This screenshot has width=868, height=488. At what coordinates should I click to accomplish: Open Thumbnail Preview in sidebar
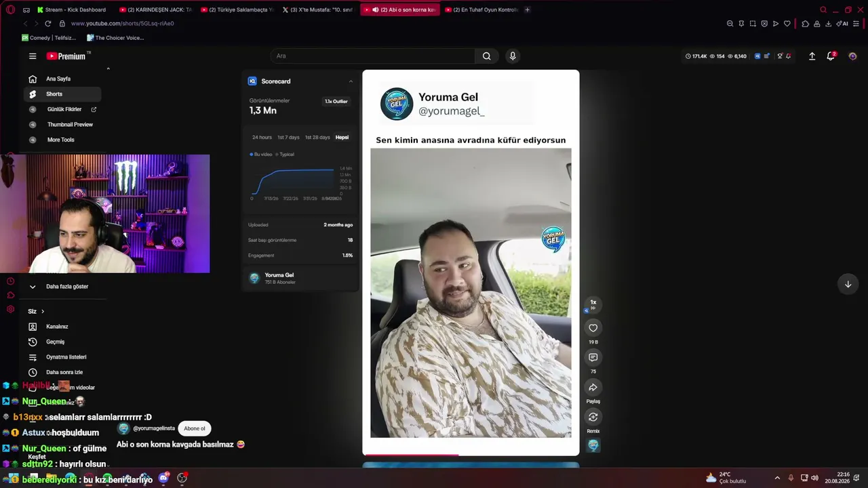click(x=63, y=125)
